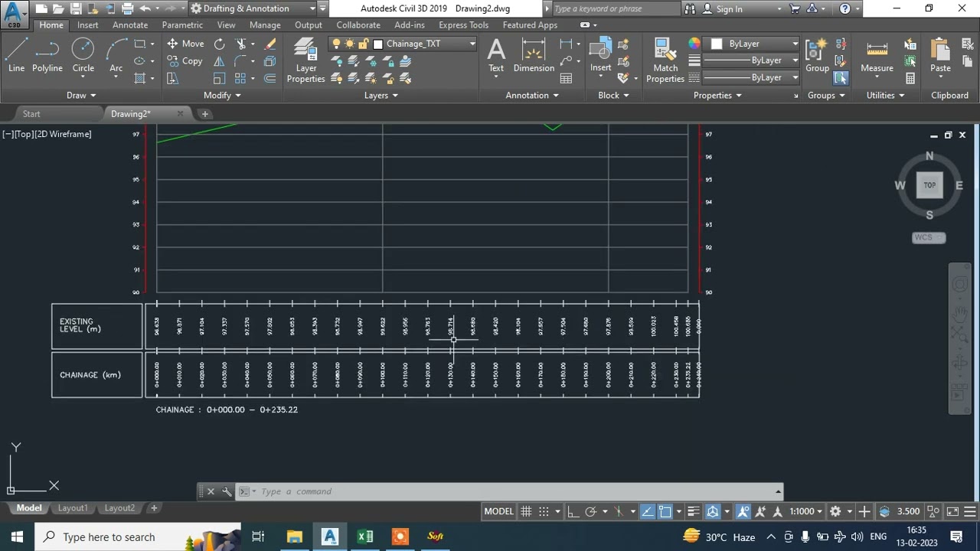
Task: Select the Circle tool
Action: 83,56
